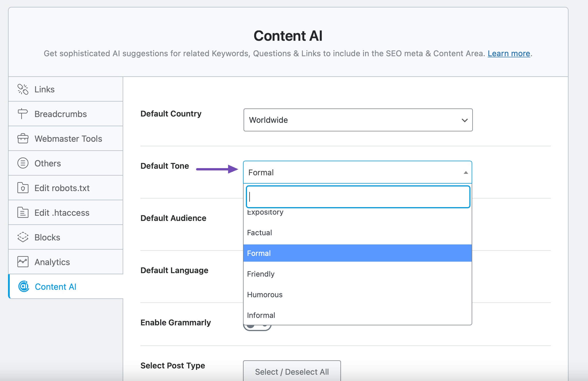
Task: Click the Default Language label
Action: [174, 270]
